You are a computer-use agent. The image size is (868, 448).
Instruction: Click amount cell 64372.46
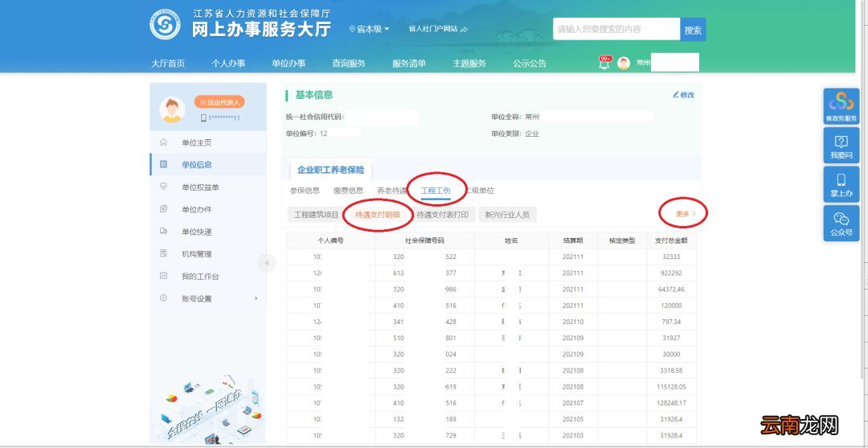point(671,289)
